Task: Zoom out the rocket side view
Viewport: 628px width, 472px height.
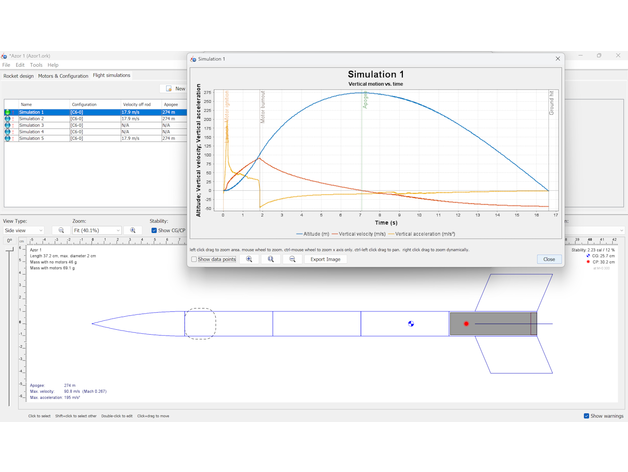Action: [61, 230]
